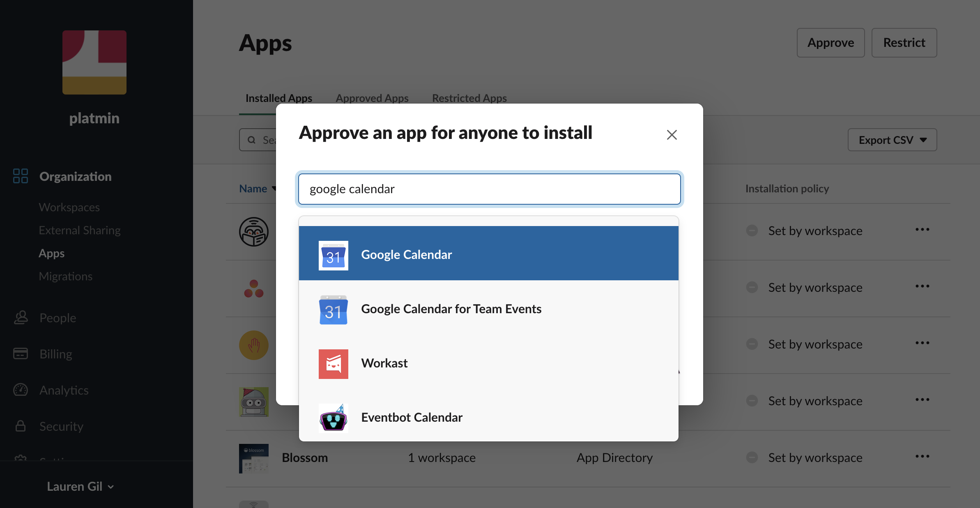Open more options for fourth app row
Image resolution: width=980 pixels, height=508 pixels.
(922, 400)
